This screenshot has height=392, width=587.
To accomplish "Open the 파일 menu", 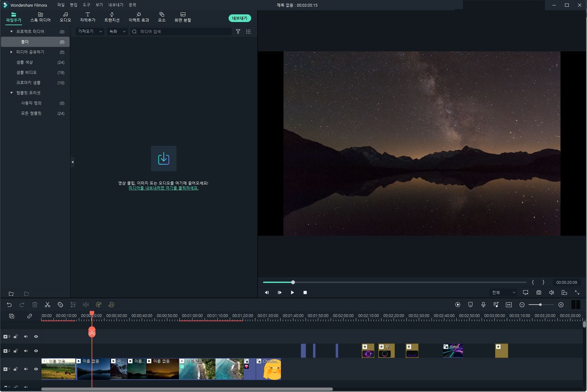I will click(61, 5).
